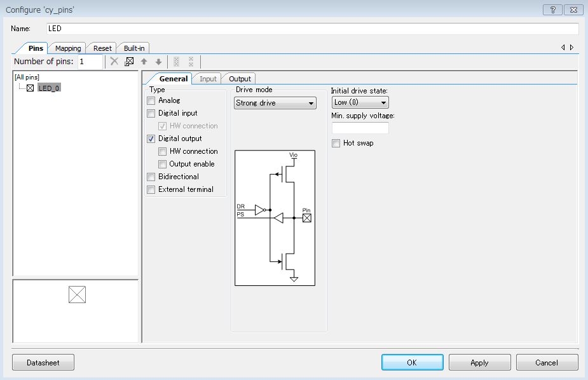Toggle HW connection under Digital output
Screen dimensions: 588x380
click(x=162, y=152)
